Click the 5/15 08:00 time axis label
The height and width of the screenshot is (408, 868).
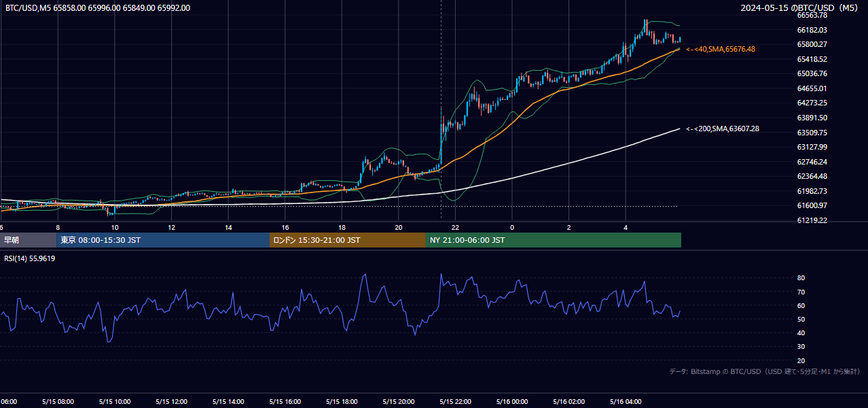click(58, 402)
